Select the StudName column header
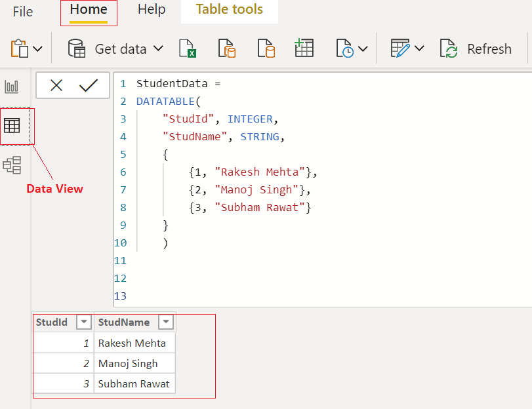532x409 pixels. pos(124,322)
